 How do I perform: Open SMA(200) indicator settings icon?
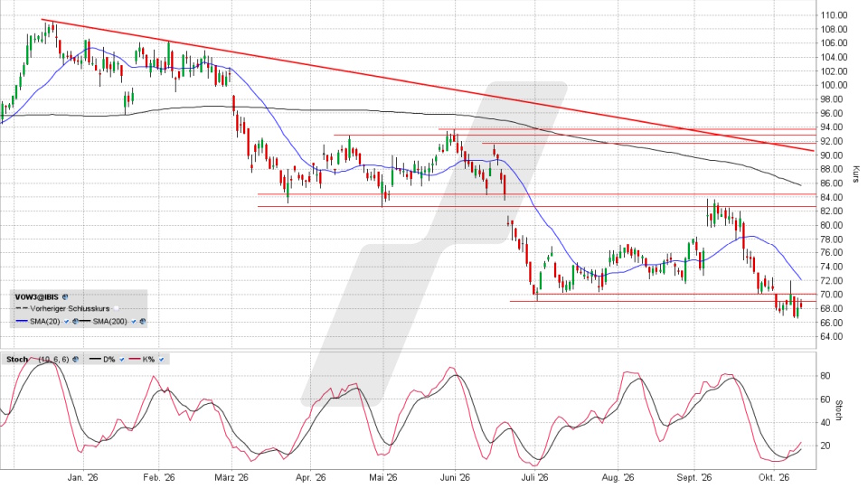point(143,322)
